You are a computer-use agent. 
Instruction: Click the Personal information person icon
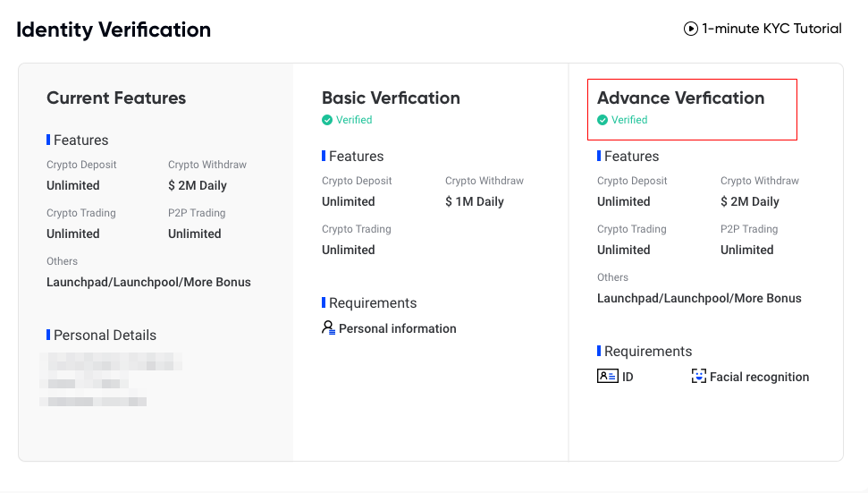click(328, 327)
